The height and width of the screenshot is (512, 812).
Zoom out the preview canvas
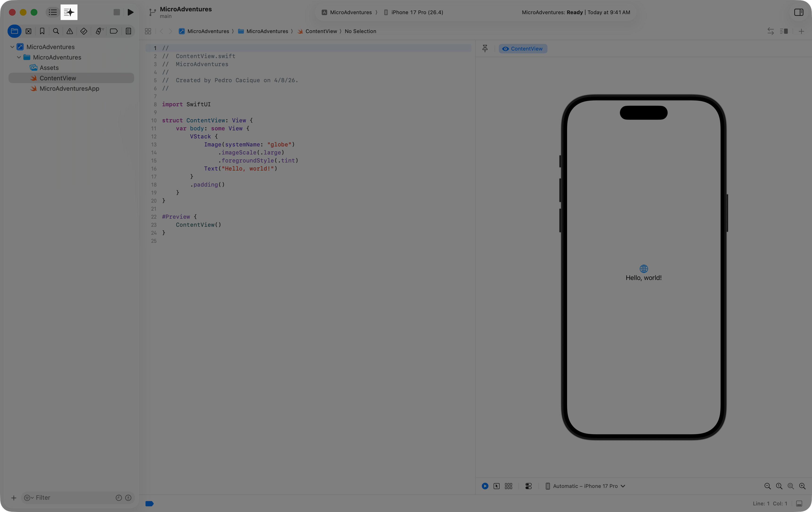click(768, 486)
